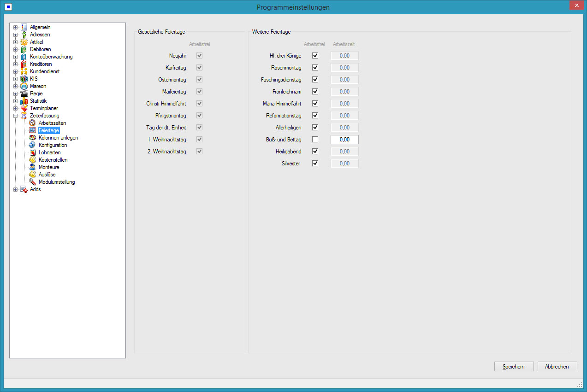Click the Abbrechen button
The height and width of the screenshot is (392, 587).
click(557, 367)
